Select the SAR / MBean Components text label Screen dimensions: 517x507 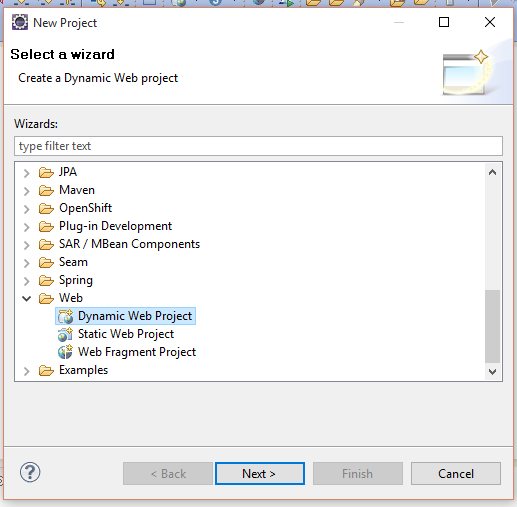129,244
